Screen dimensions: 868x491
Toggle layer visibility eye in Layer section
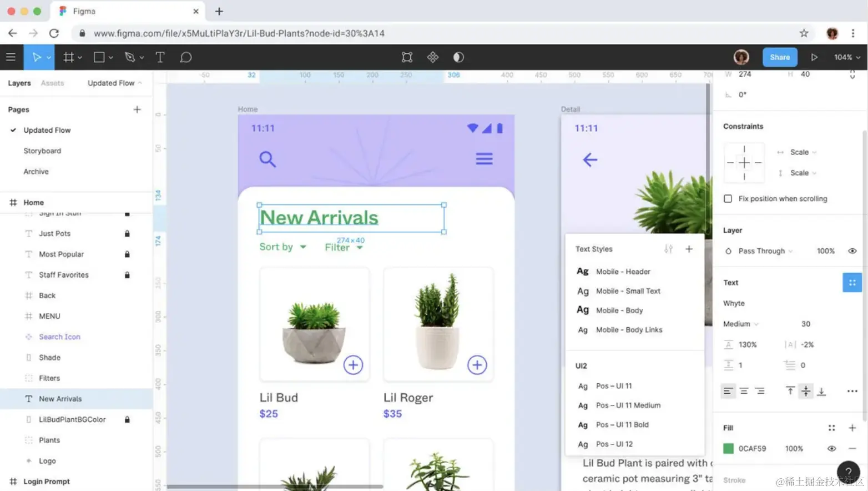pos(852,251)
